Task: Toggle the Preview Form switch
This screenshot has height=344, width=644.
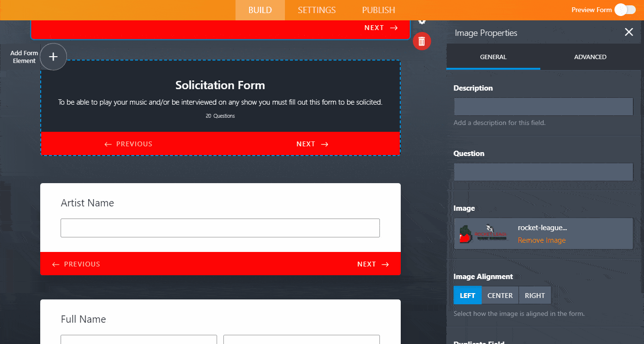Action: (625, 10)
